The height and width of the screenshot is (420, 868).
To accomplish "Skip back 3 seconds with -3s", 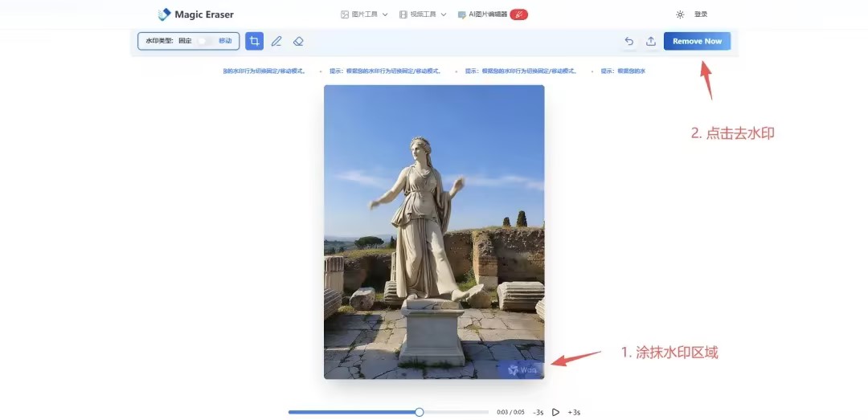I will [538, 412].
